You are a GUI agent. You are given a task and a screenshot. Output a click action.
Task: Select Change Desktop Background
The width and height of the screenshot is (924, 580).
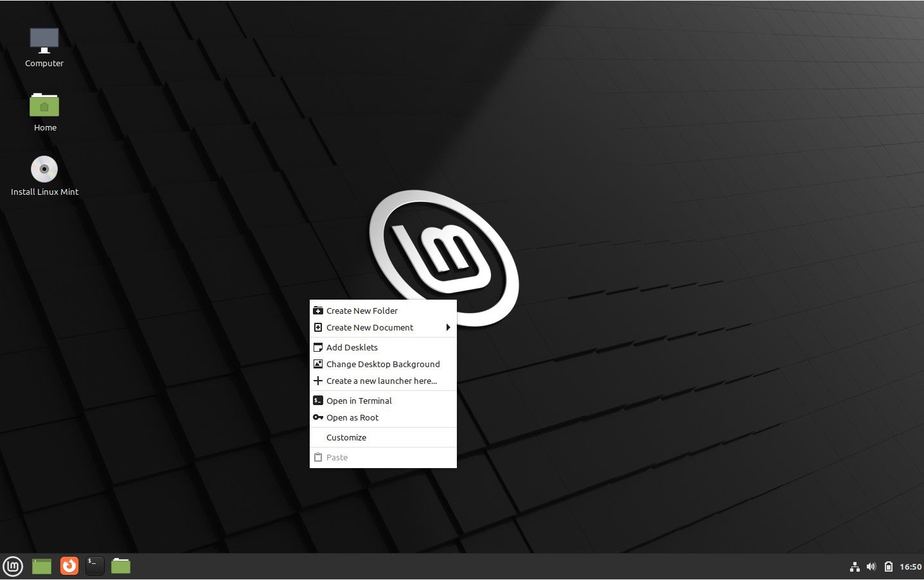tap(383, 364)
